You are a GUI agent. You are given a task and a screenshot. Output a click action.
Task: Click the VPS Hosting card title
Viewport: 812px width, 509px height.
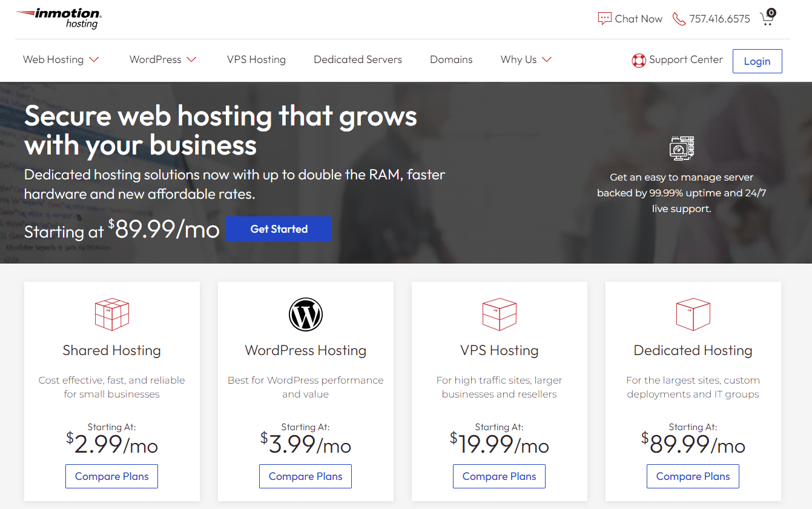pyautogui.click(x=500, y=350)
